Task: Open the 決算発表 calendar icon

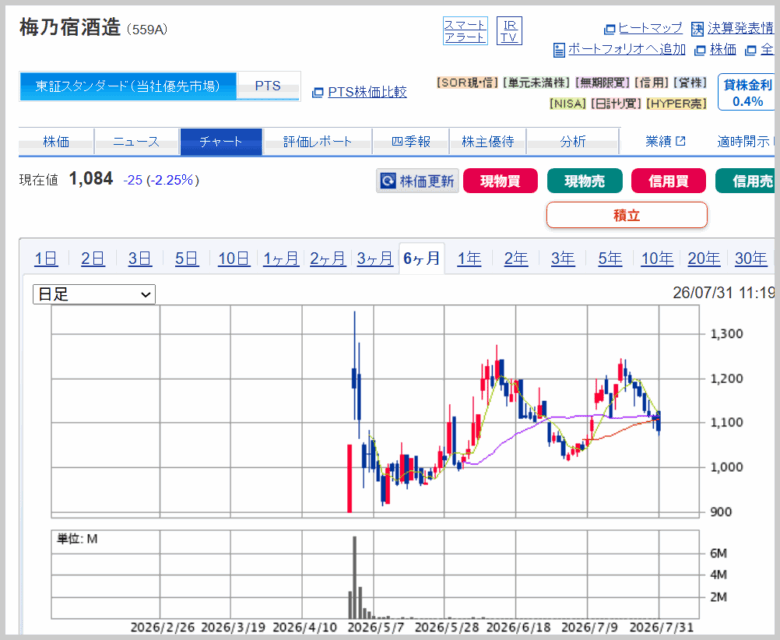Action: [697, 29]
